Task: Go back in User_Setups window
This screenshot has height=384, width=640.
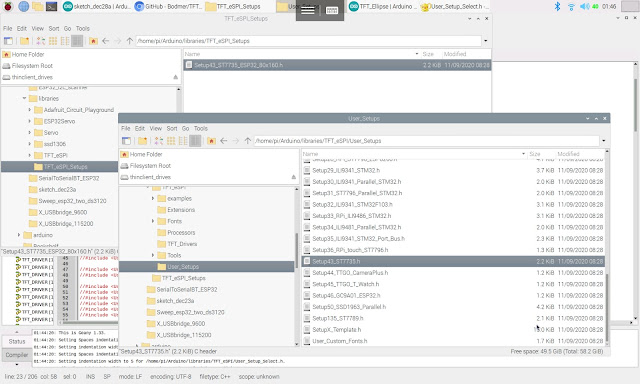Action: click(x=224, y=141)
